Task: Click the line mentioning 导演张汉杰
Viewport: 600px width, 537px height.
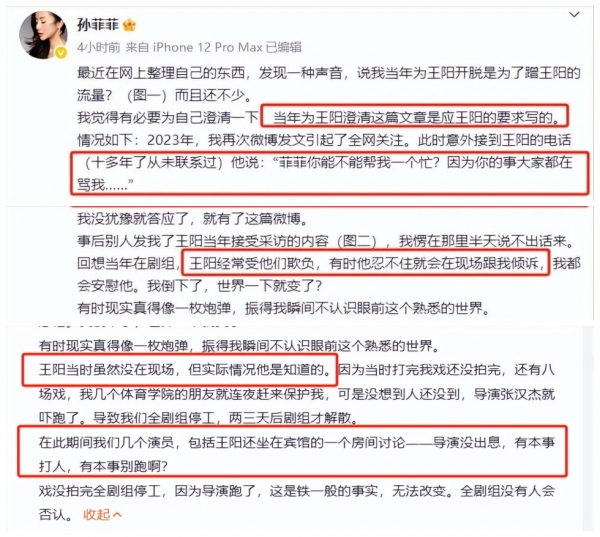Action: pyautogui.click(x=297, y=393)
